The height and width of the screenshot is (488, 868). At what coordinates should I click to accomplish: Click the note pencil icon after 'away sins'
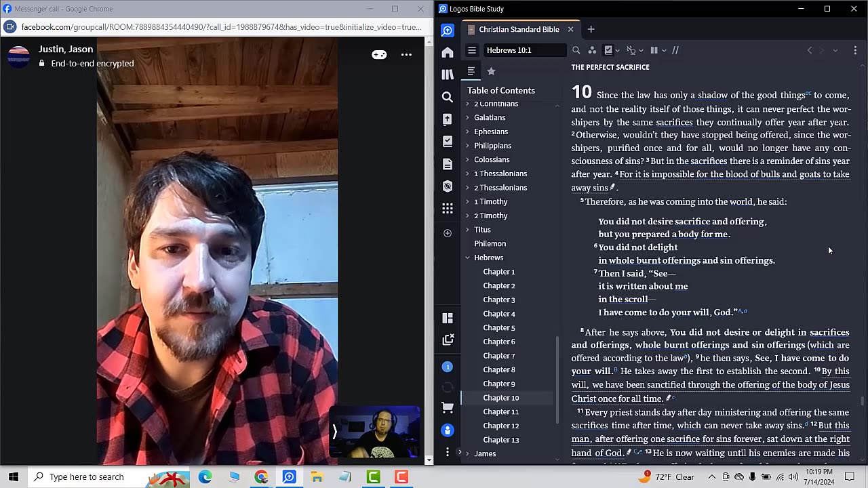[612, 188]
